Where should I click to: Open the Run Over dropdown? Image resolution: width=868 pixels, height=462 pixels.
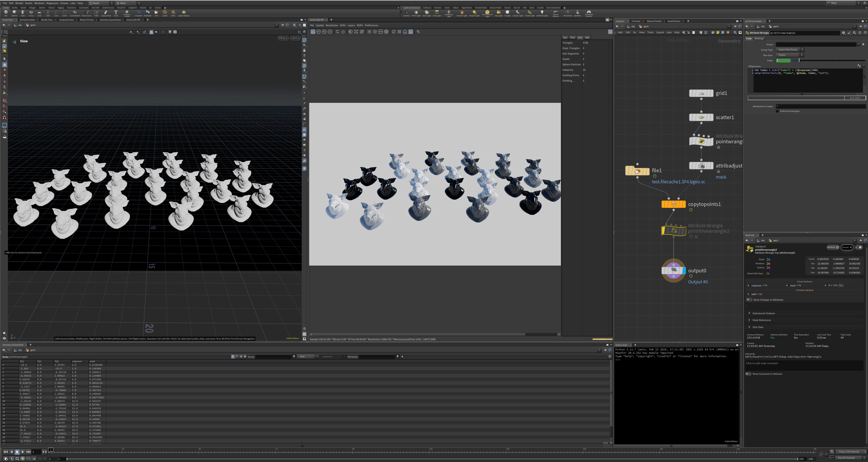click(x=790, y=55)
